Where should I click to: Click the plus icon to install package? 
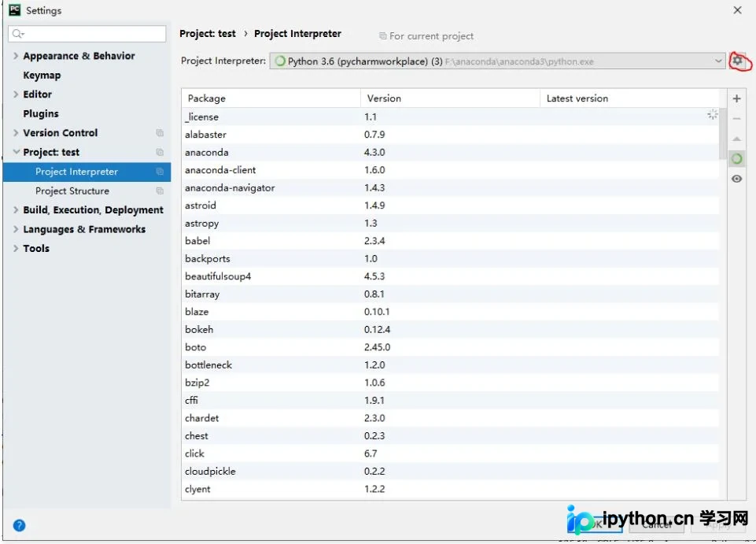736,98
